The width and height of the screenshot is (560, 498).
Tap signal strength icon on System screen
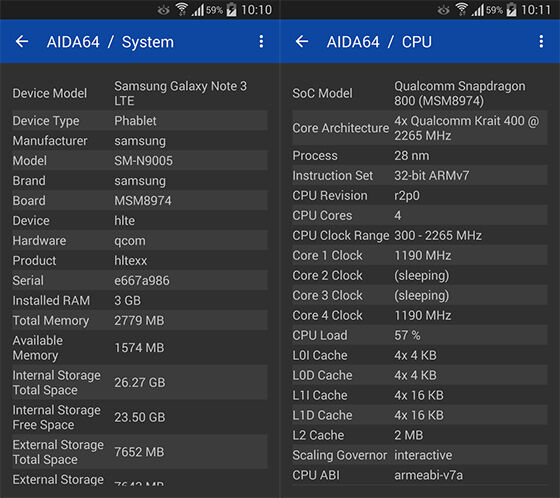[198, 10]
